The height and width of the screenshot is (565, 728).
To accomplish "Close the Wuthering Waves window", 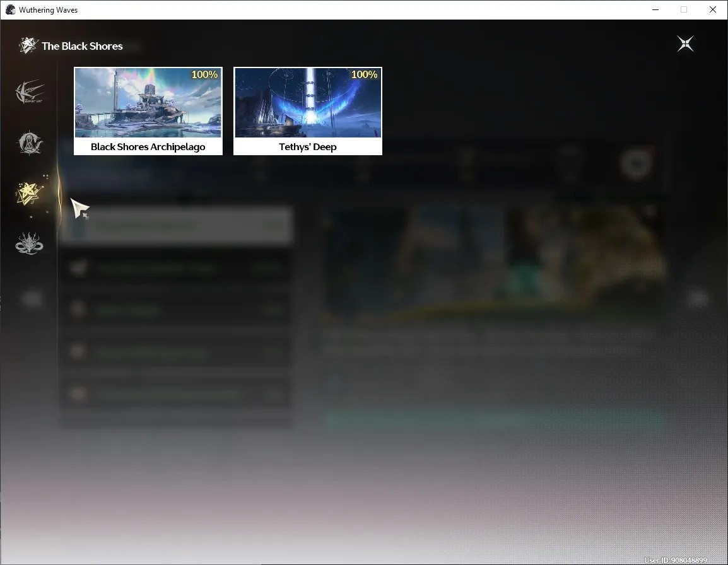I will click(713, 9).
